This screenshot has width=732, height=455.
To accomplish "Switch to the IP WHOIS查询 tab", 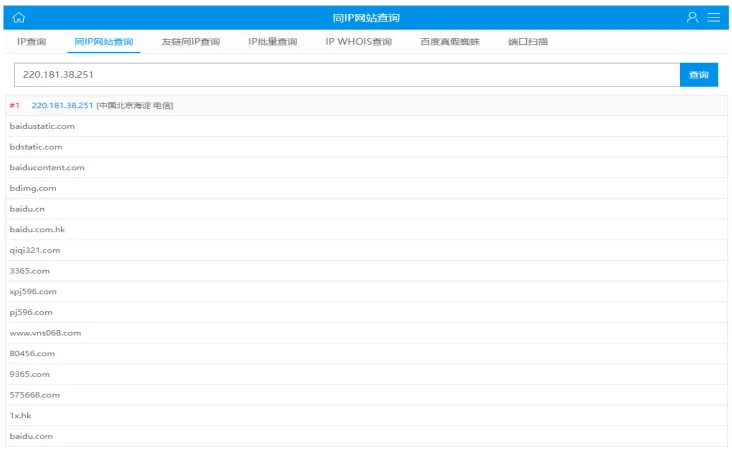I will pyautogui.click(x=359, y=42).
